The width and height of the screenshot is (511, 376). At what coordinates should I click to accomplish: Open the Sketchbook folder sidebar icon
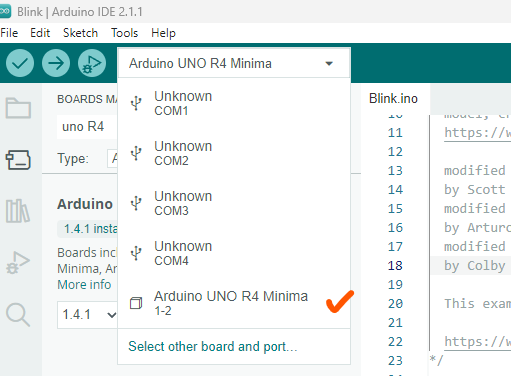pyautogui.click(x=18, y=108)
